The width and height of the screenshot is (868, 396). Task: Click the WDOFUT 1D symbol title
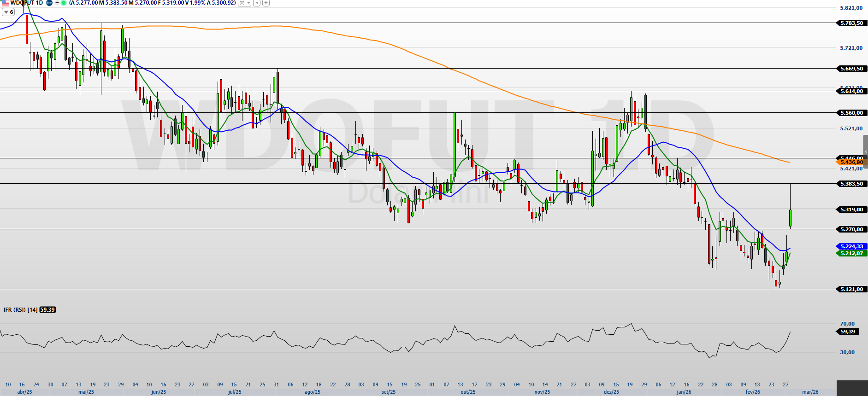click(27, 3)
